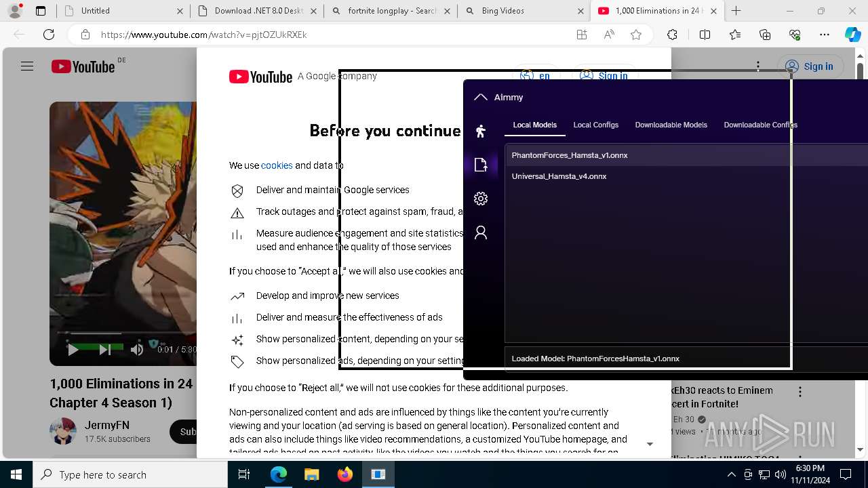Launch Firefox from taskbar
The width and height of the screenshot is (868, 488).
[x=345, y=474]
